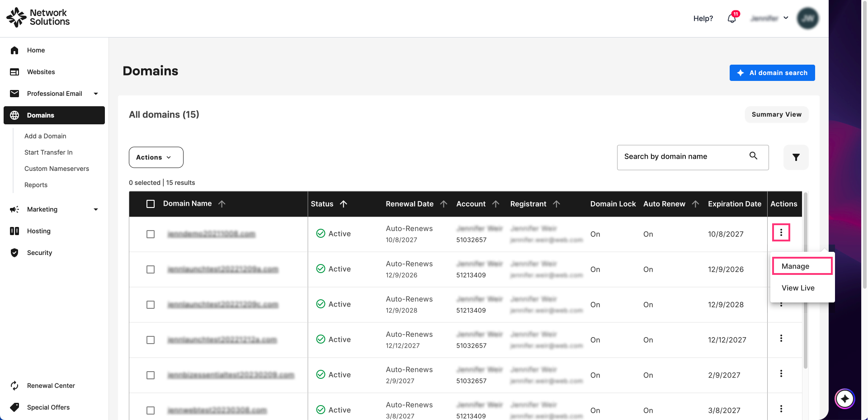This screenshot has height=420, width=868.
Task: Click the Expiration Date column header
Action: point(735,204)
